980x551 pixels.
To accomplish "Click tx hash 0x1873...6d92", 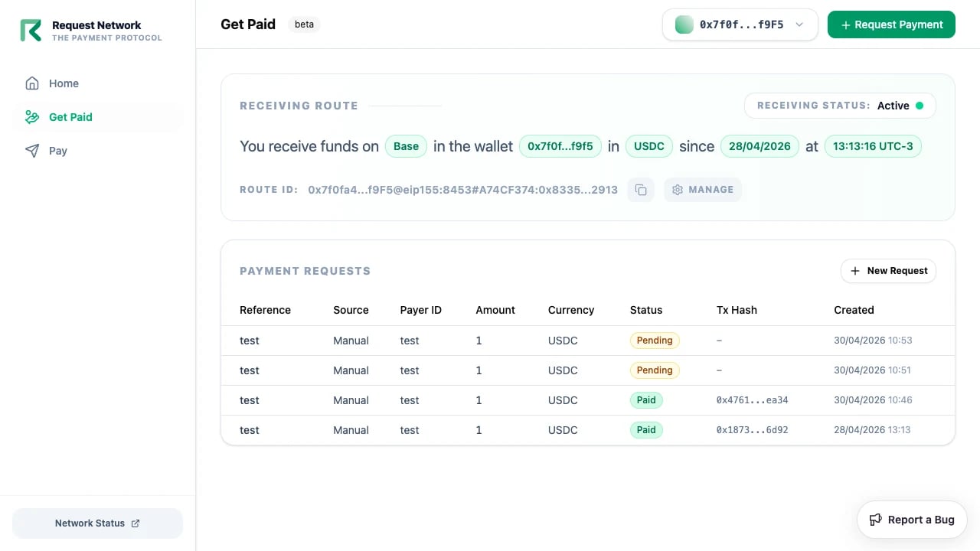I will coord(752,430).
